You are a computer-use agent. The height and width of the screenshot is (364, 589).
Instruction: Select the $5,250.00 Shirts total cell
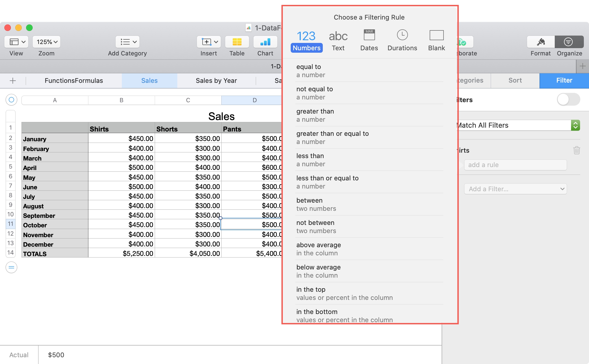click(122, 253)
